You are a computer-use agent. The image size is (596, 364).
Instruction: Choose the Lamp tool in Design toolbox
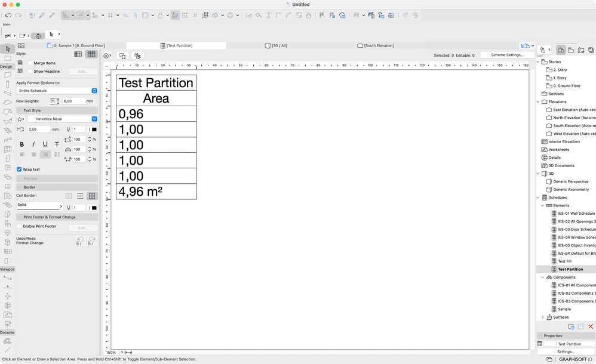(x=8, y=233)
